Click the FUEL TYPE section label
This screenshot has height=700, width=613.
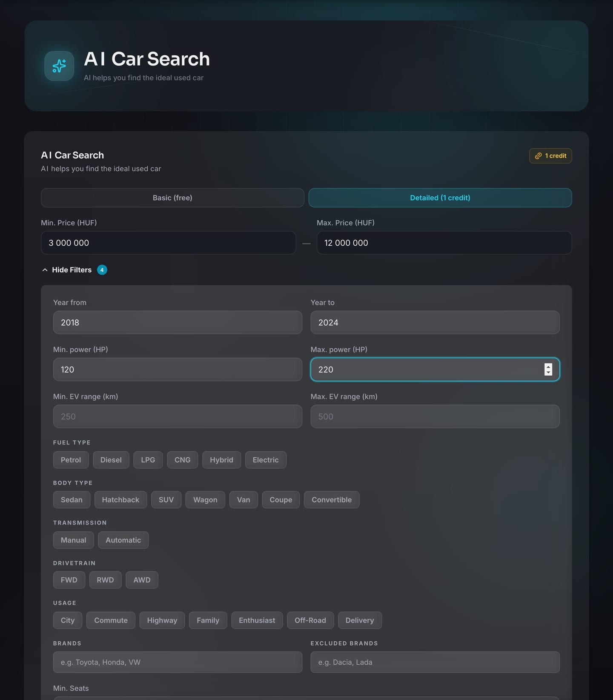(x=72, y=442)
